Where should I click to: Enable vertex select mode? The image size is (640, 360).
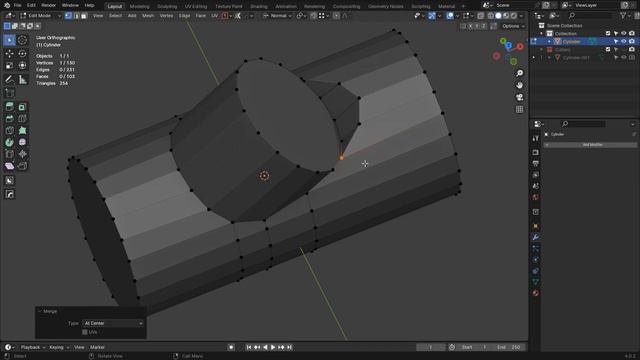tap(68, 16)
